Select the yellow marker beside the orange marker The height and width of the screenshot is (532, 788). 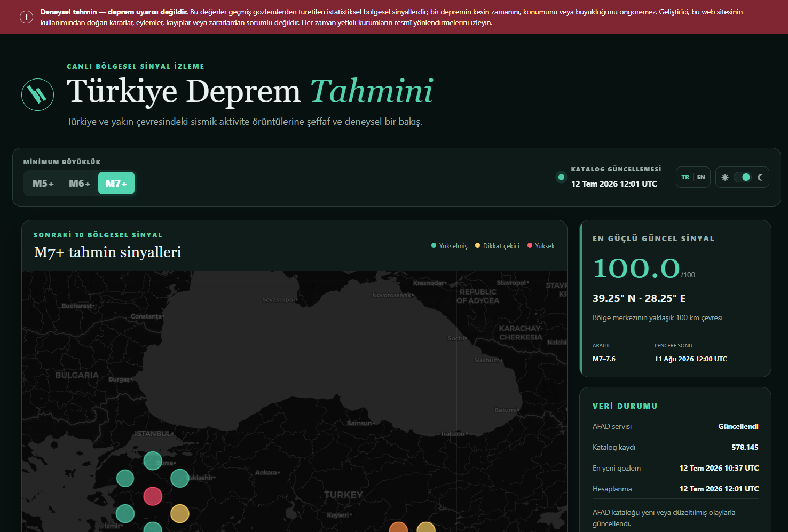point(425,528)
